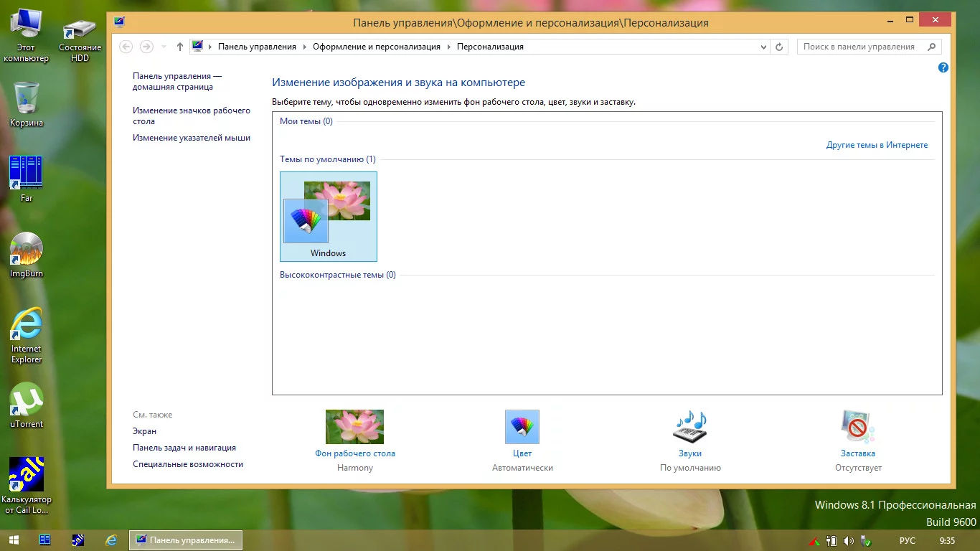The width and height of the screenshot is (980, 551).
Task: Click the Мои темы (0) group header
Action: tap(306, 121)
